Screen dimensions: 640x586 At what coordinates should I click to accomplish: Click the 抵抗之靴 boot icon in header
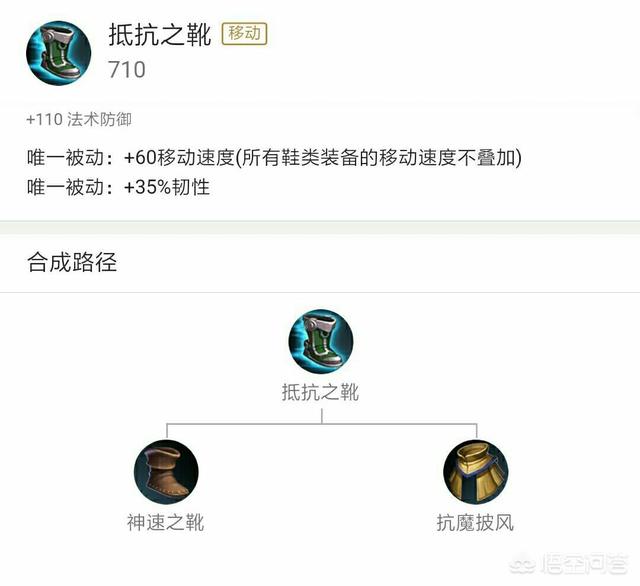click(58, 53)
